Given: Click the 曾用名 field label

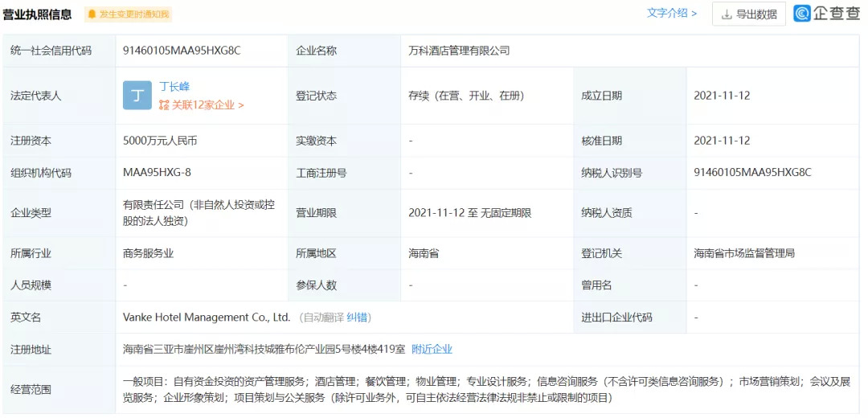Looking at the screenshot, I should click(x=596, y=285).
